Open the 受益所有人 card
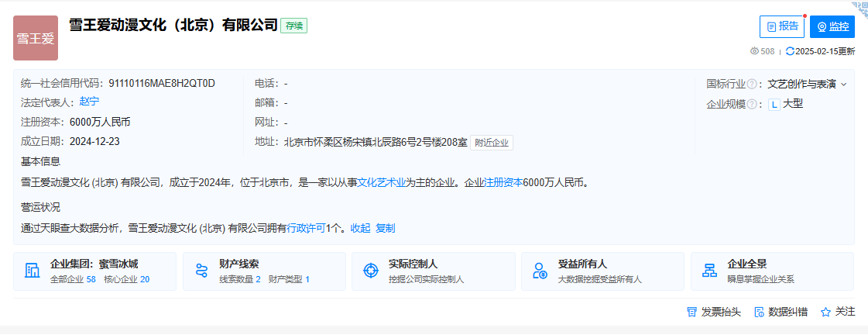This screenshot has height=335, width=868. [603, 271]
